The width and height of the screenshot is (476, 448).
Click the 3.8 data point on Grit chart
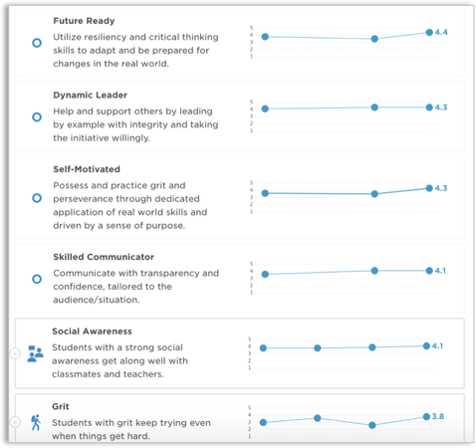coord(426,416)
